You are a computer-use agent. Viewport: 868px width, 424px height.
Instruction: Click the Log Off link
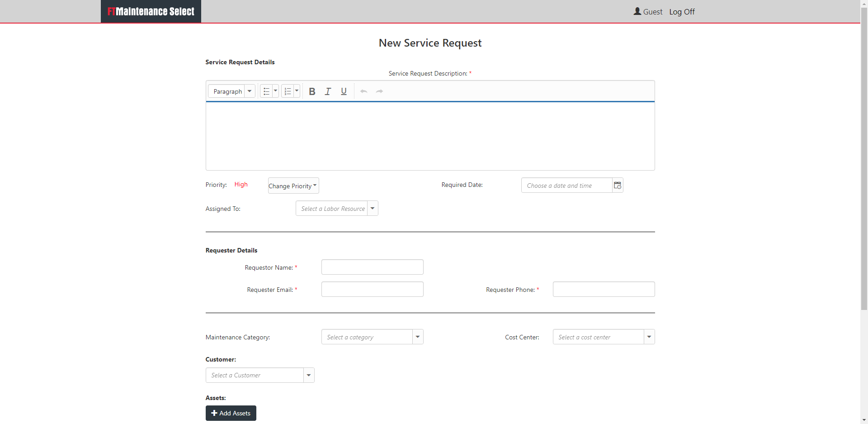682,11
